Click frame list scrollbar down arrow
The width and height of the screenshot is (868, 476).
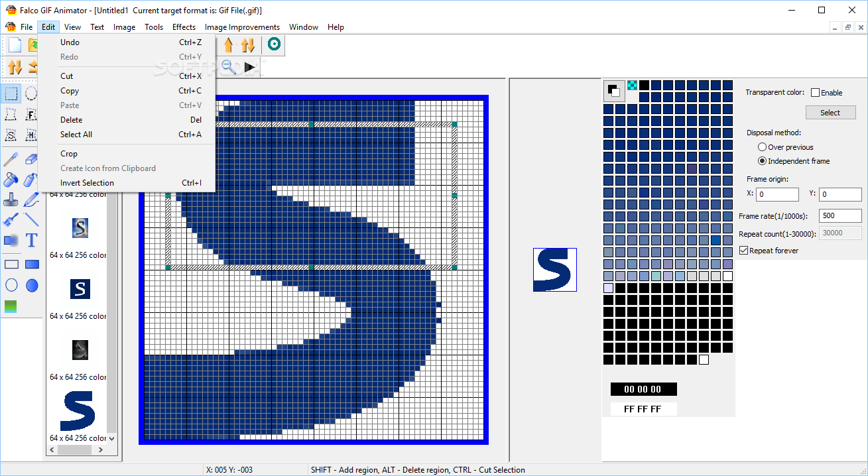coord(111,438)
